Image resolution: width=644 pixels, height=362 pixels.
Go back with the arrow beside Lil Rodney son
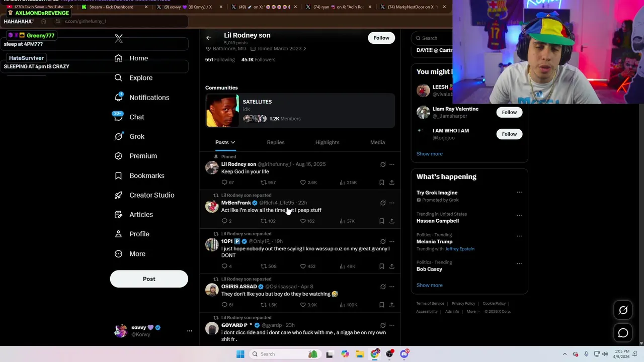tap(209, 38)
